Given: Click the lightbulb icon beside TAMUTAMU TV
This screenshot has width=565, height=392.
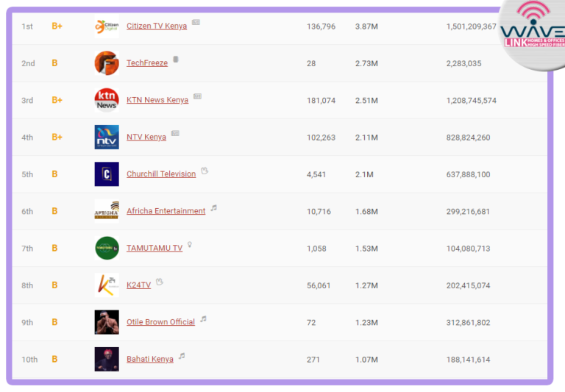Looking at the screenshot, I should point(190,245).
